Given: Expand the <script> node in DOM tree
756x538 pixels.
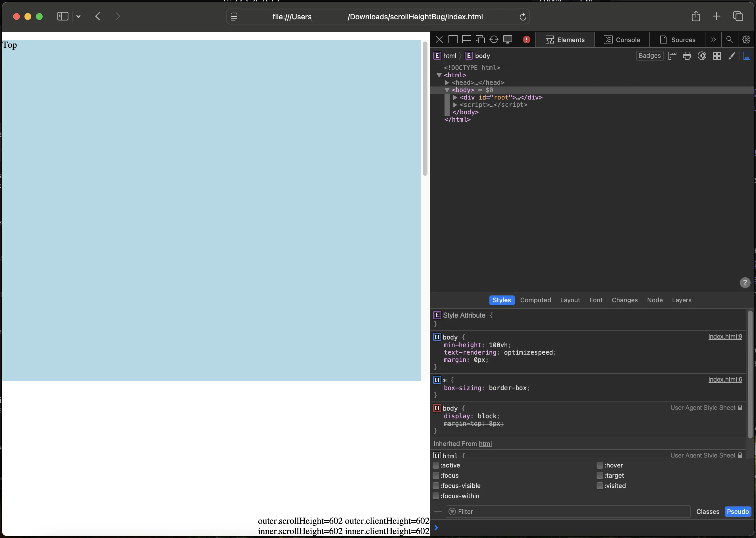Looking at the screenshot, I should 455,105.
